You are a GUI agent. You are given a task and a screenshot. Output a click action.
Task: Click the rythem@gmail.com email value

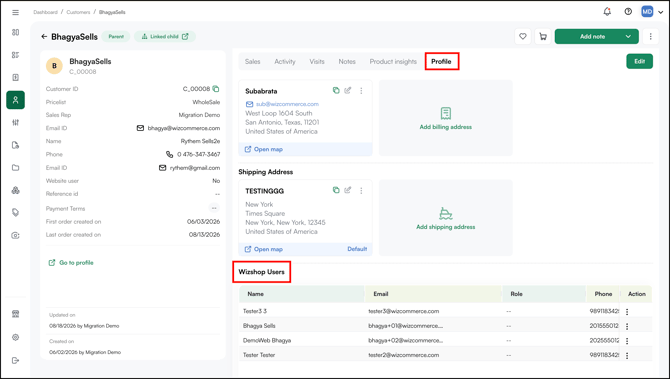tap(195, 168)
